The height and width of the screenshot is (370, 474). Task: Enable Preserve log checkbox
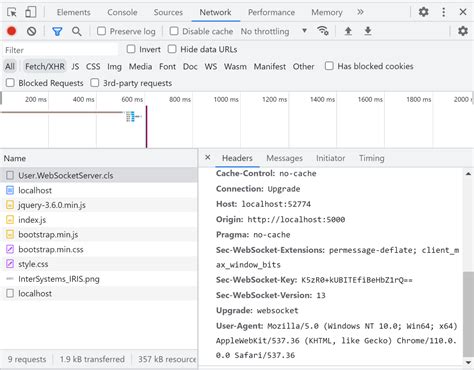point(101,31)
